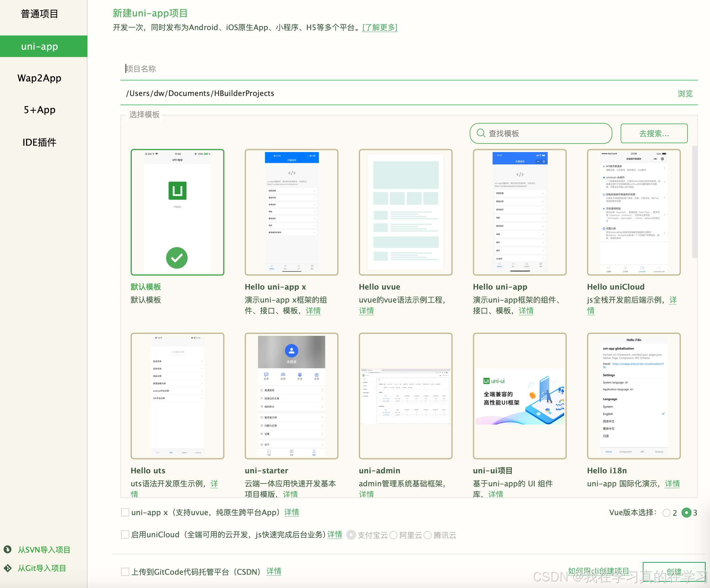Click 从SVN导入项目 link

coord(44,550)
